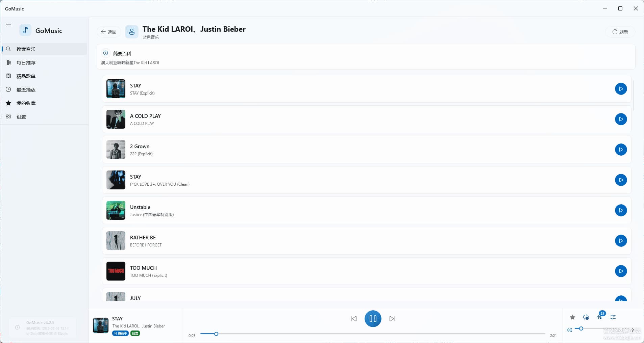Open the 精品歌单 section
This screenshot has width=644, height=343.
[x=44, y=76]
